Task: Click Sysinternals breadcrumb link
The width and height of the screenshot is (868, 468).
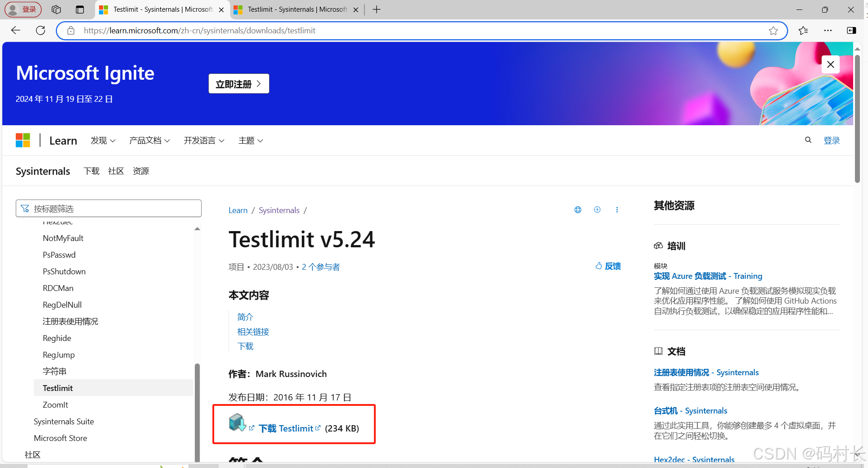Action: [x=279, y=210]
